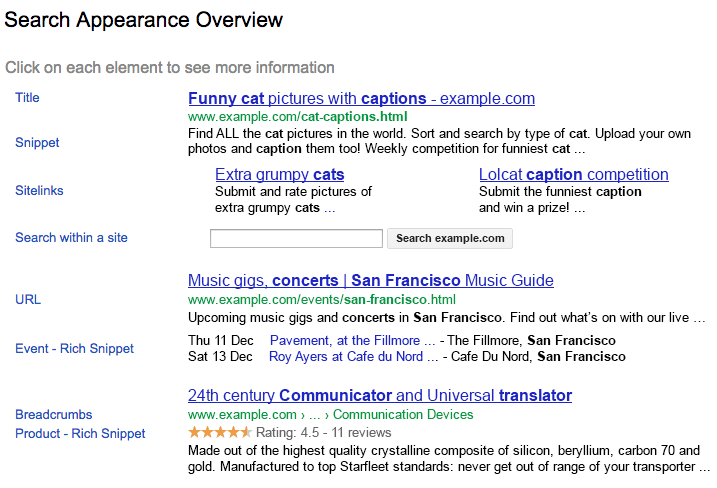Select Product - Rich Snippet label
Viewport: 717px width, 488px height.
coord(80,434)
